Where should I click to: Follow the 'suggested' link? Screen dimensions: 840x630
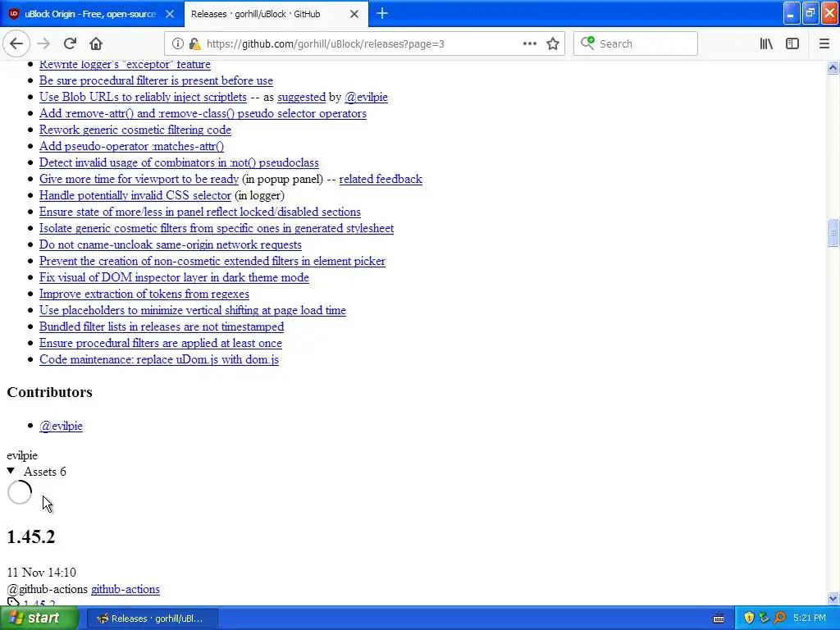pos(302,97)
